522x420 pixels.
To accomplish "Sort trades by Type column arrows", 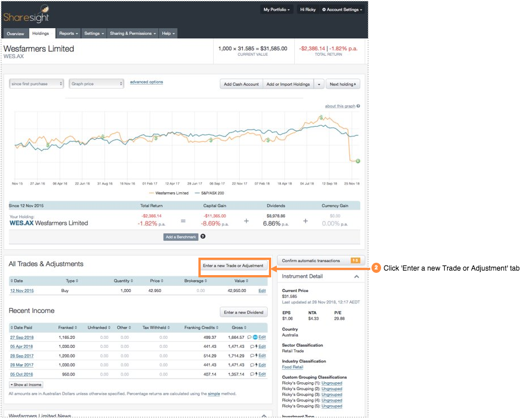I will pyautogui.click(x=77, y=281).
